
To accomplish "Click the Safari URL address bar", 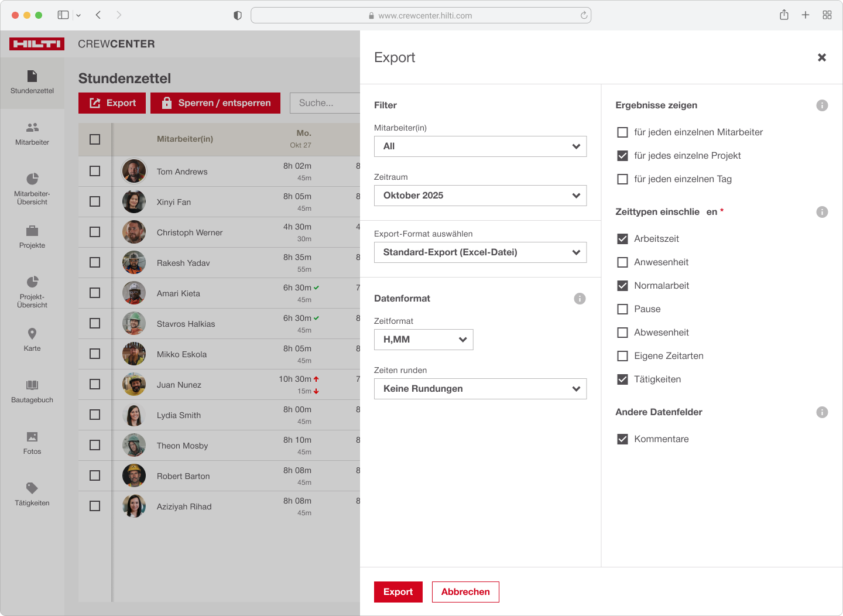I will [x=420, y=15].
